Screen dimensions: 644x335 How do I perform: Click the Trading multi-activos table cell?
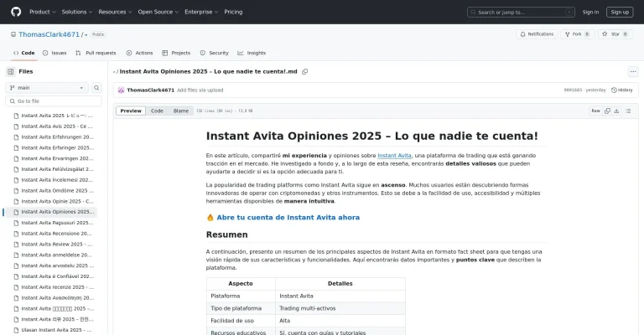[x=340, y=308]
